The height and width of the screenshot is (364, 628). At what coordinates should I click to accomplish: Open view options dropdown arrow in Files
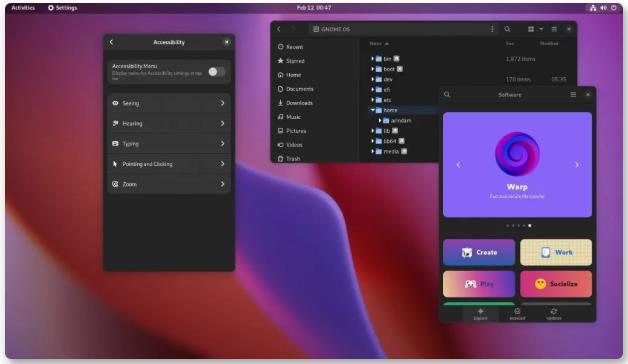[541, 29]
